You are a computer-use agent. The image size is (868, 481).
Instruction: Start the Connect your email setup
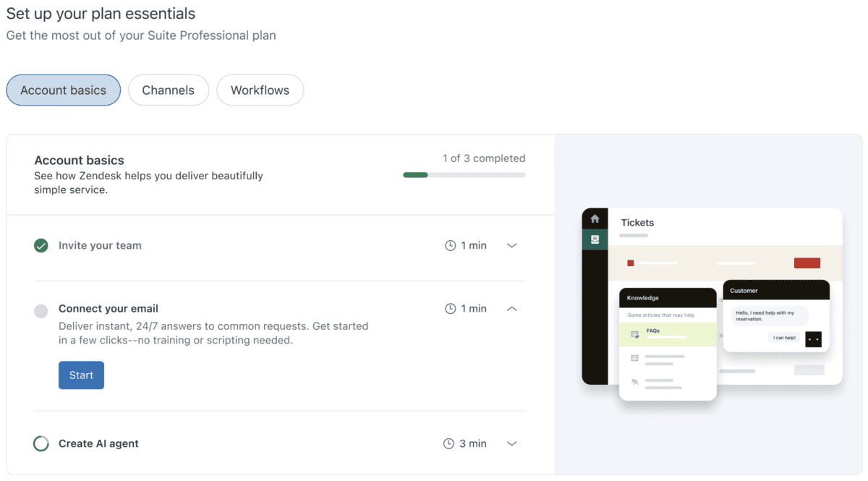coord(81,375)
